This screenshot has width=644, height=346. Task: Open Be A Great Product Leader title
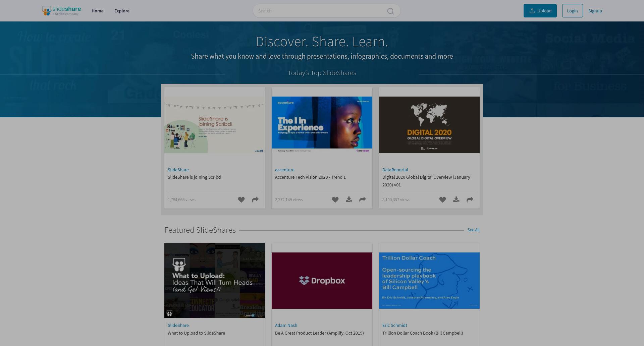(x=319, y=333)
